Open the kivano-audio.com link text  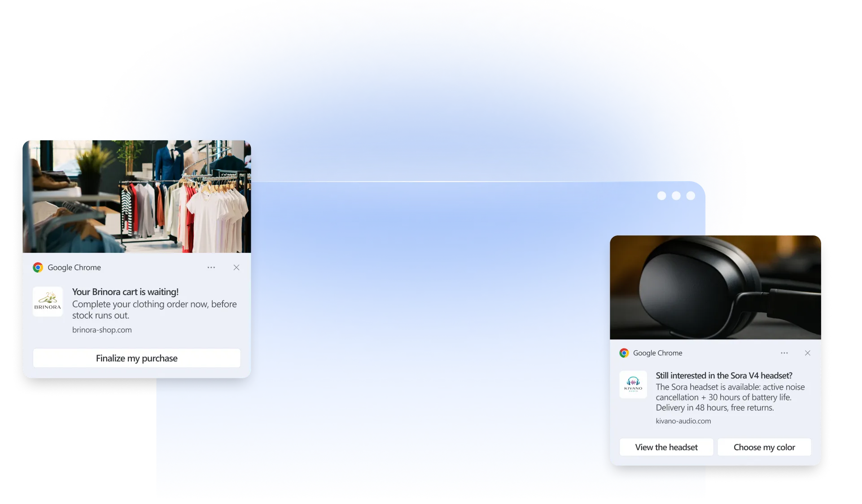click(x=683, y=421)
